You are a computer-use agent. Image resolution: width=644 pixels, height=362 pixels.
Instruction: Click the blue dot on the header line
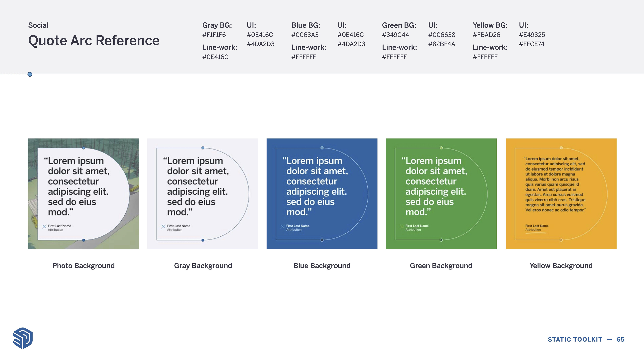click(x=30, y=74)
